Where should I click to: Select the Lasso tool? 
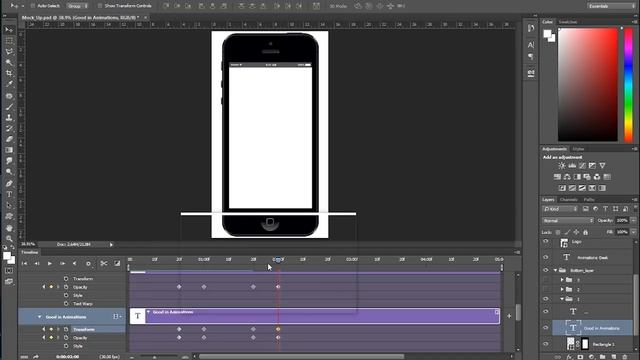coord(9,52)
